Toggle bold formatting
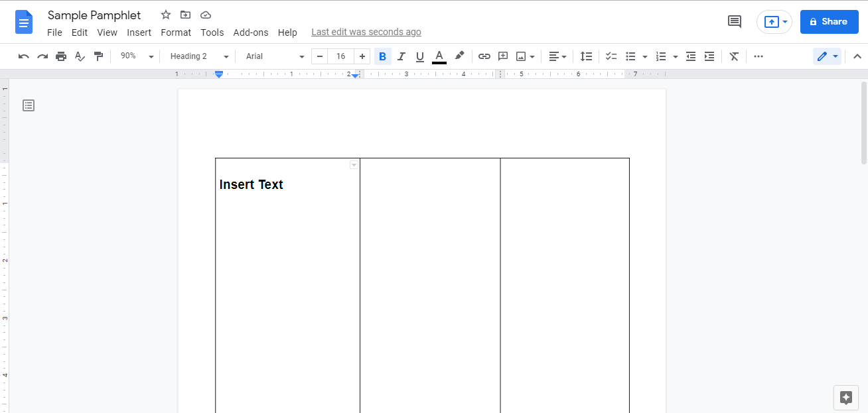The image size is (868, 413). 382,56
